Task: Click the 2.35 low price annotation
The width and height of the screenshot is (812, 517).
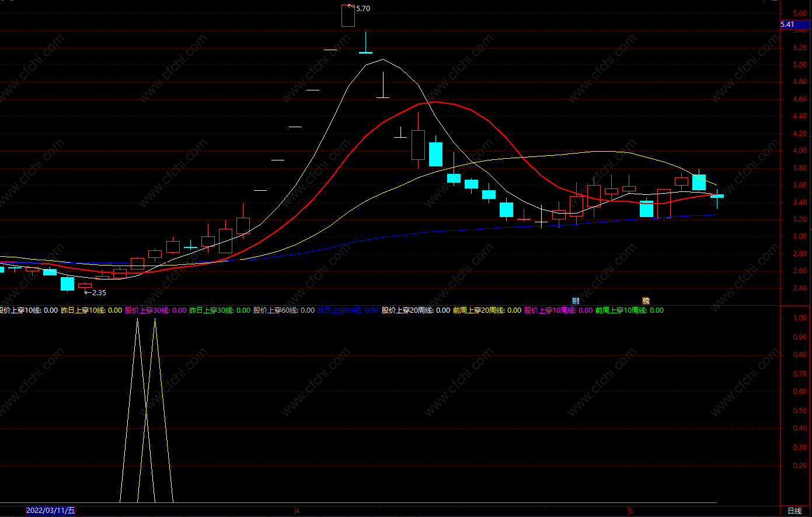Action: coord(98,293)
